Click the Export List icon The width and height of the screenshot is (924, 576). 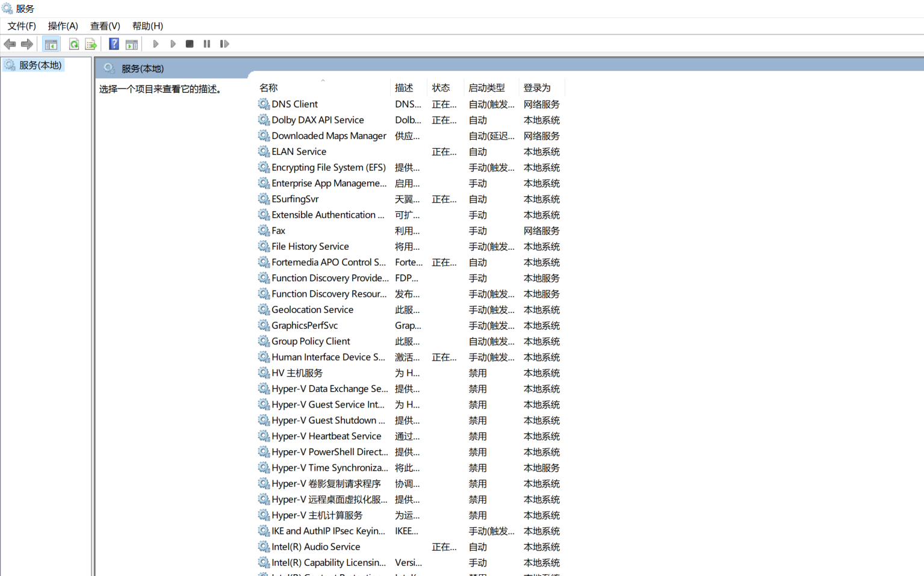tap(91, 43)
